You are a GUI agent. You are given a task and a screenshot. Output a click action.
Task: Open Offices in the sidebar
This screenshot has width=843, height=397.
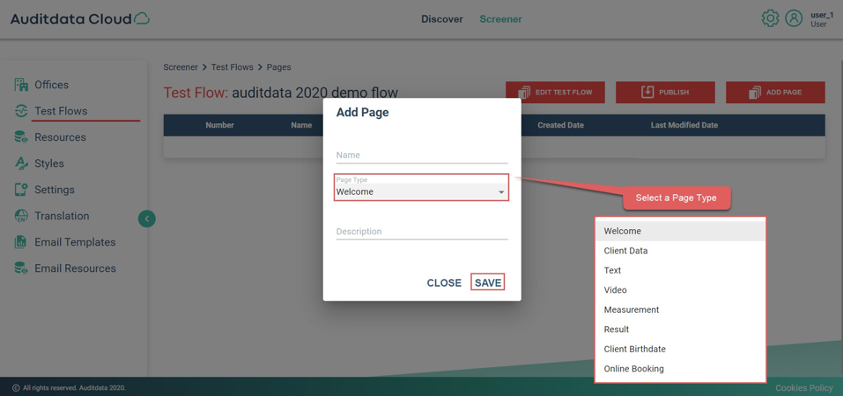(51, 84)
